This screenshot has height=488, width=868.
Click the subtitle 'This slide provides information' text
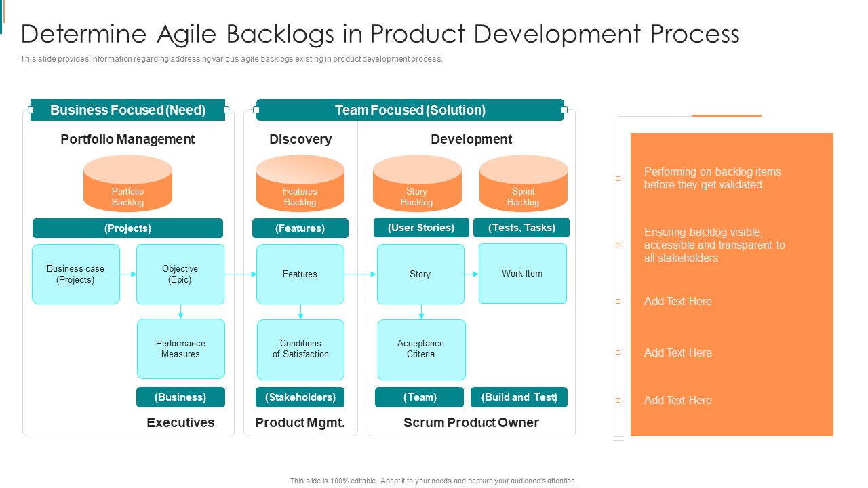[231, 59]
